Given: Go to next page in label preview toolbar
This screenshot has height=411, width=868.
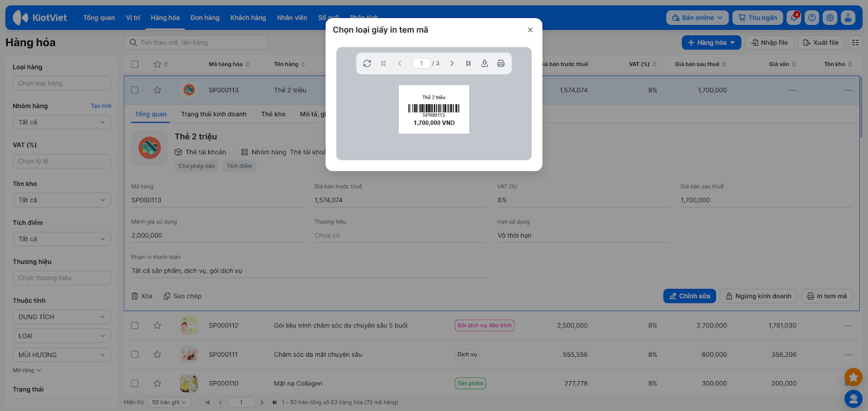Looking at the screenshot, I should click(x=452, y=64).
